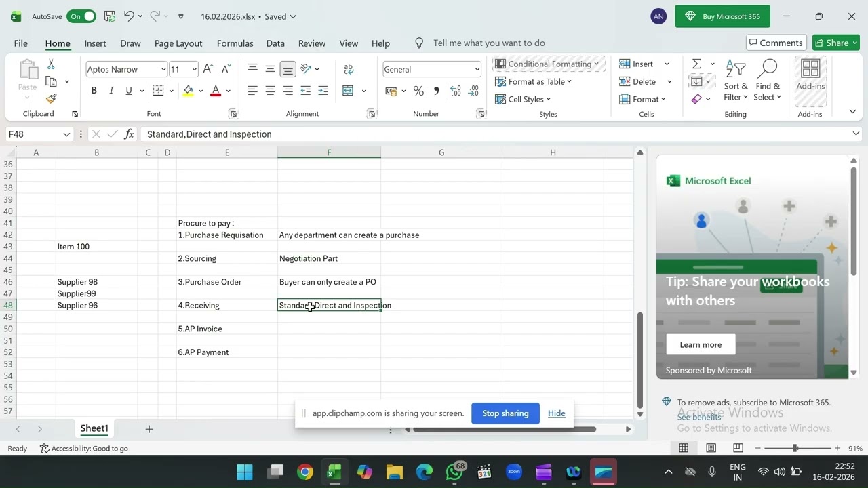Apply the yellow Fill Color swatch
The image size is (868, 488).
189,90
